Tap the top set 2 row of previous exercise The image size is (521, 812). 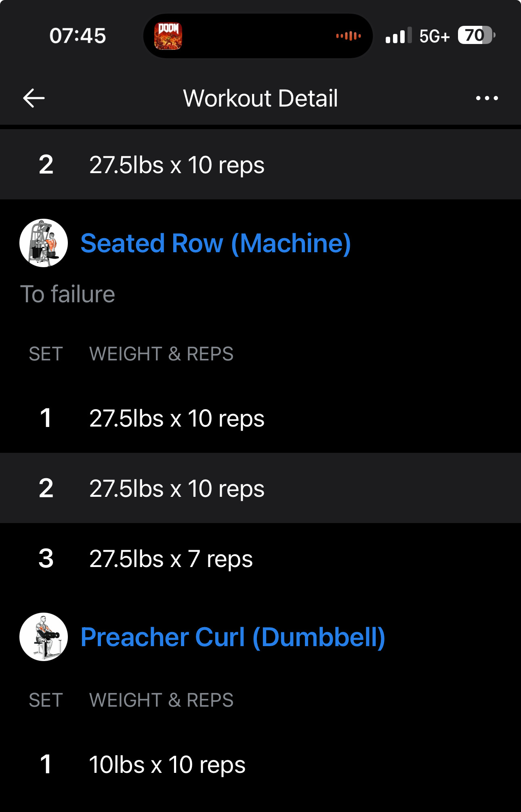click(260, 165)
